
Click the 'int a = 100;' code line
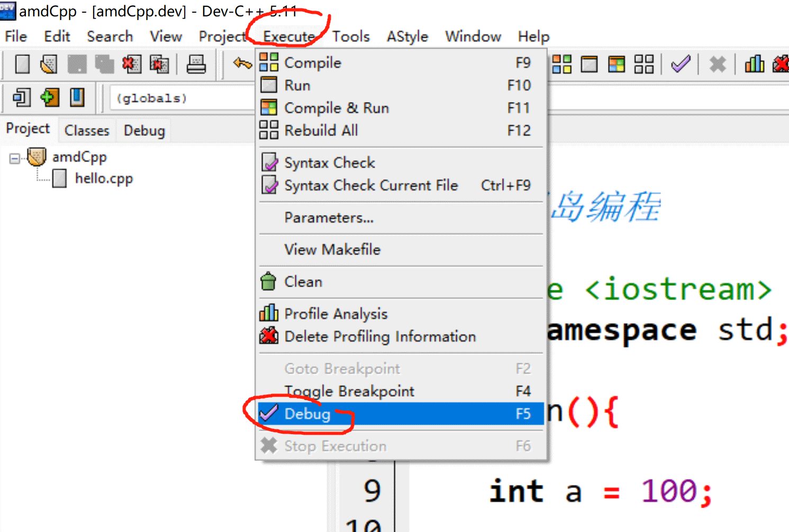point(601,491)
